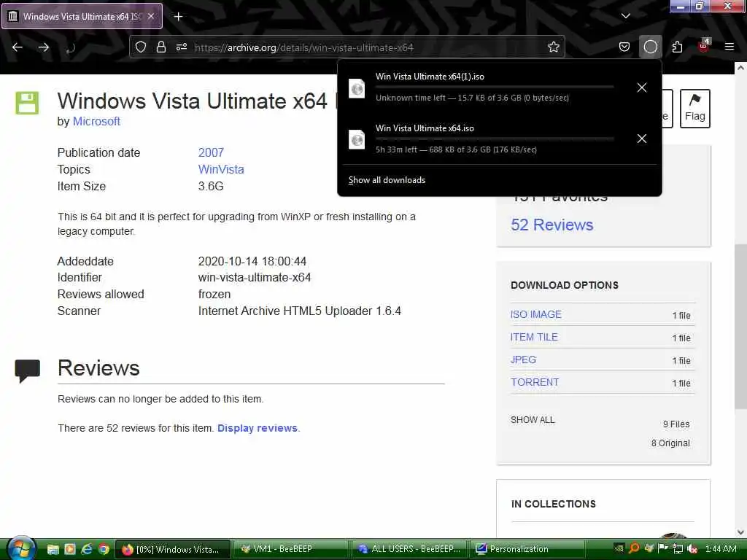The width and height of the screenshot is (747, 560).
Task: Cancel the Win Vista Ultimate x64(1).iso download
Action: click(642, 87)
